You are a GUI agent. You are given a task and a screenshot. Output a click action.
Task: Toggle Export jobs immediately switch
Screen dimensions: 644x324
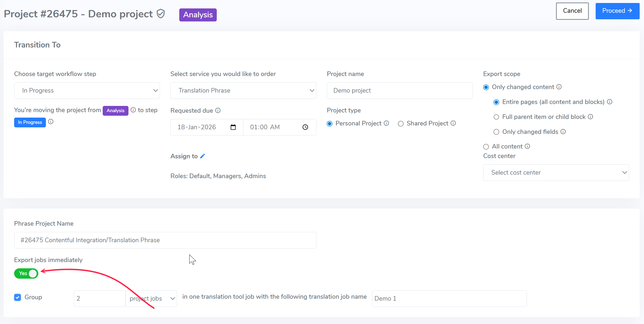tap(26, 273)
